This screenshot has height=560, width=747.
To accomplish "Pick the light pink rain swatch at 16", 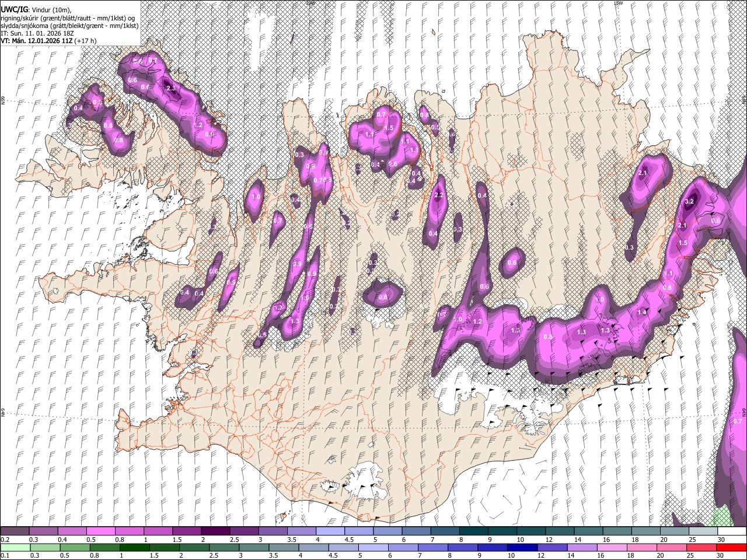I will [612, 547].
